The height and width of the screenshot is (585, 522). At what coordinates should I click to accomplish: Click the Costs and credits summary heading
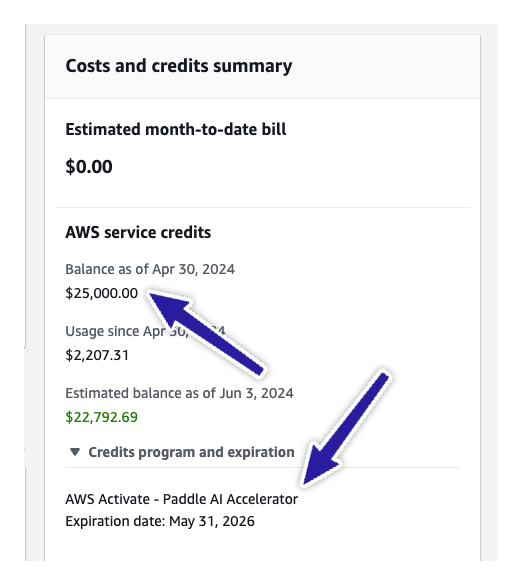179,66
